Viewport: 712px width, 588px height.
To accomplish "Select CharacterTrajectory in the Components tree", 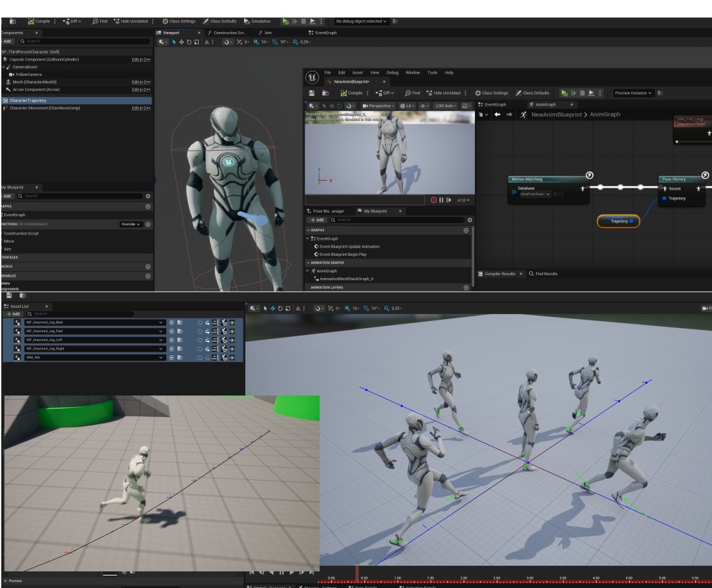I will [28, 100].
